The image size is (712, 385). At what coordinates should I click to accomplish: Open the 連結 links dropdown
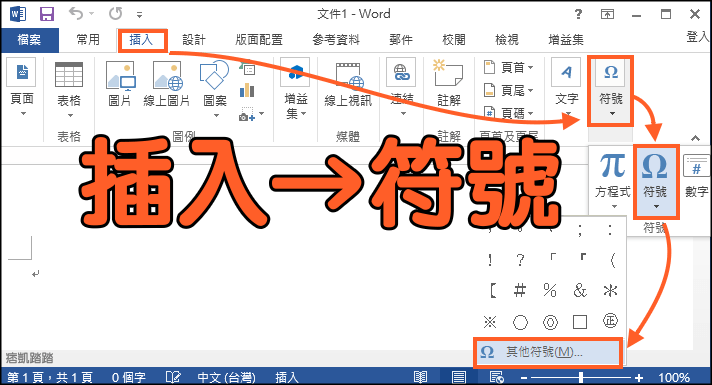point(402,87)
